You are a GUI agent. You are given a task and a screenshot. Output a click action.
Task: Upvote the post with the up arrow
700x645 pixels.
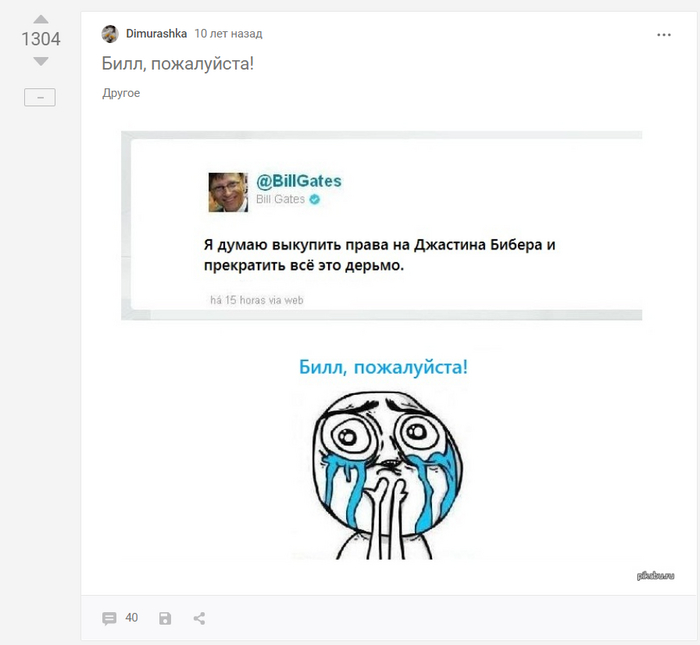[x=41, y=19]
